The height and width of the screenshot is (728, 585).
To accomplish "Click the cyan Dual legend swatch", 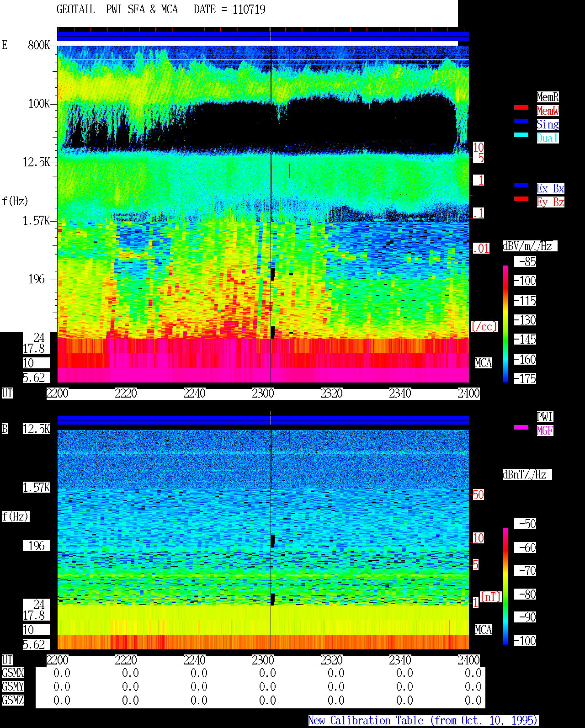I will click(x=521, y=135).
